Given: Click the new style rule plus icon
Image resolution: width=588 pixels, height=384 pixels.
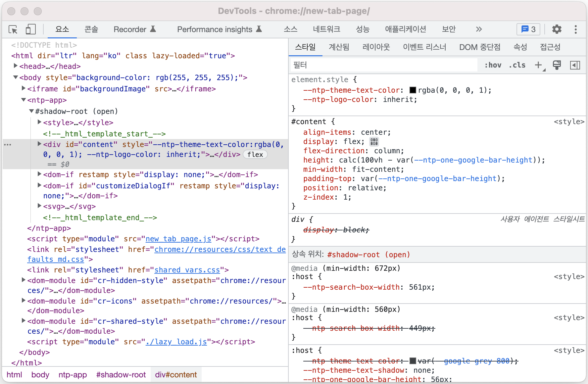Looking at the screenshot, I should pos(539,65).
